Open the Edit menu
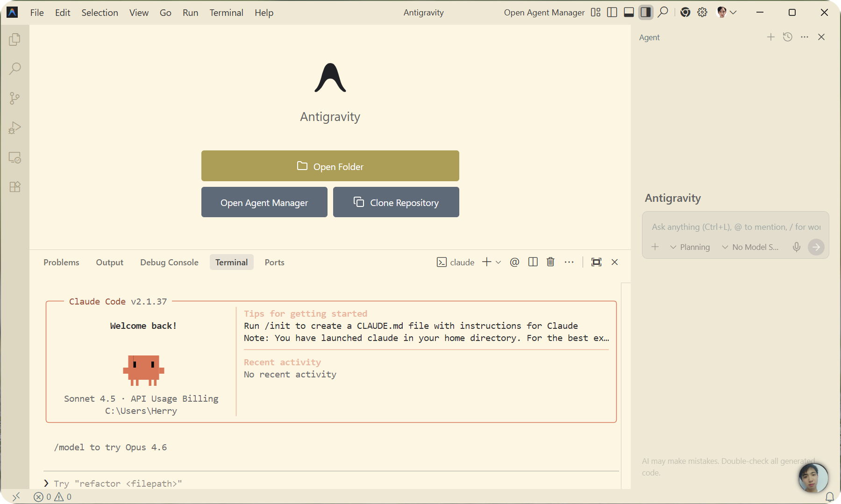Image resolution: width=841 pixels, height=504 pixels. tap(63, 13)
